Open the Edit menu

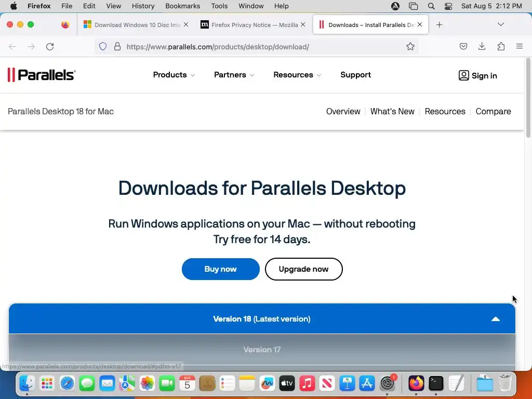(x=89, y=6)
